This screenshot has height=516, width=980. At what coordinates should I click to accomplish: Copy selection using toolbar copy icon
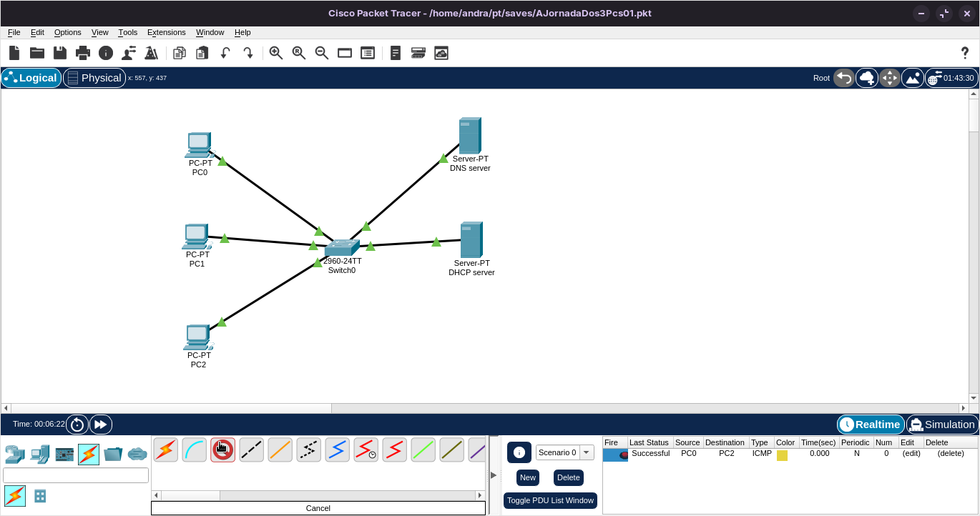(180, 53)
